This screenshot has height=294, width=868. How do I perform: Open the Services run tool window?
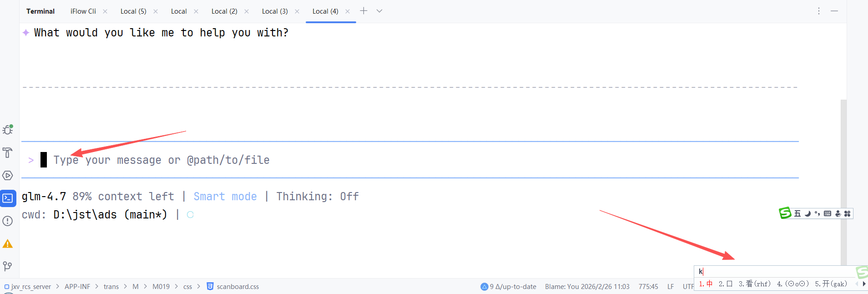point(8,175)
